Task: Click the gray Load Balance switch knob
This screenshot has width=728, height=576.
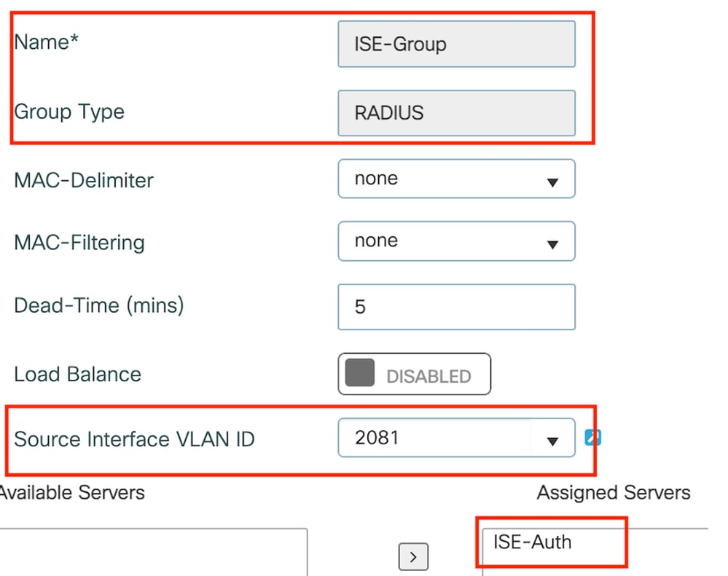Action: click(x=360, y=373)
